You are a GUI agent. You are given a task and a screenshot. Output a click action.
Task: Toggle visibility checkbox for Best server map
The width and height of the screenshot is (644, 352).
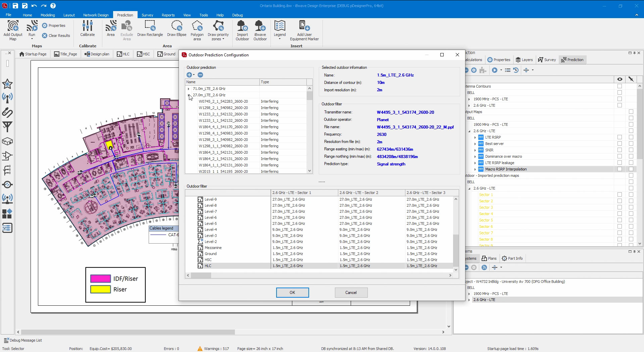point(620,144)
